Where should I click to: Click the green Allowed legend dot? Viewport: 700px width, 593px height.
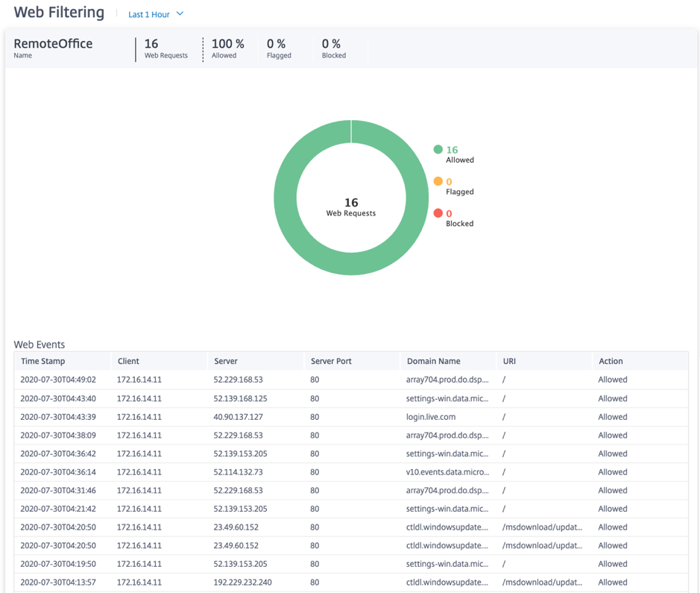[438, 149]
